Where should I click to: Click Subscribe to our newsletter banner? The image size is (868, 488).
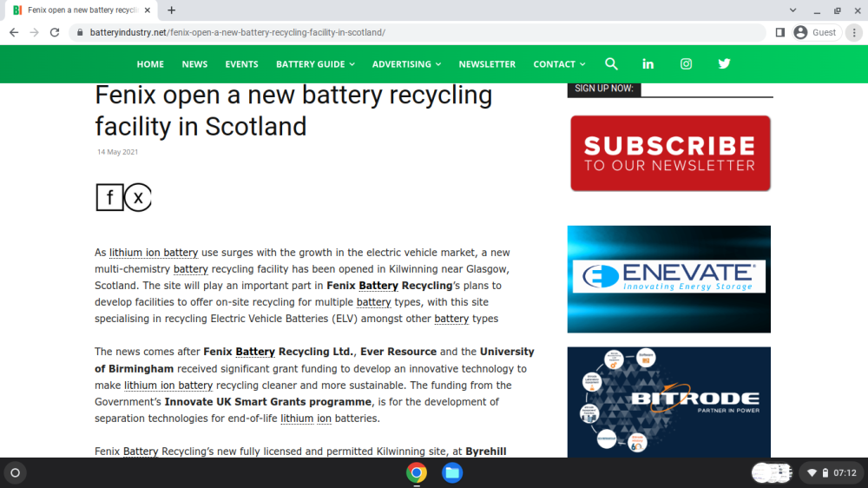click(670, 154)
